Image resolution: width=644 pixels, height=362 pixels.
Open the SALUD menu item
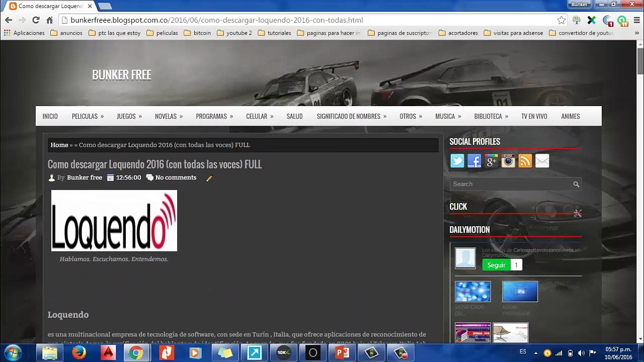pos(294,116)
